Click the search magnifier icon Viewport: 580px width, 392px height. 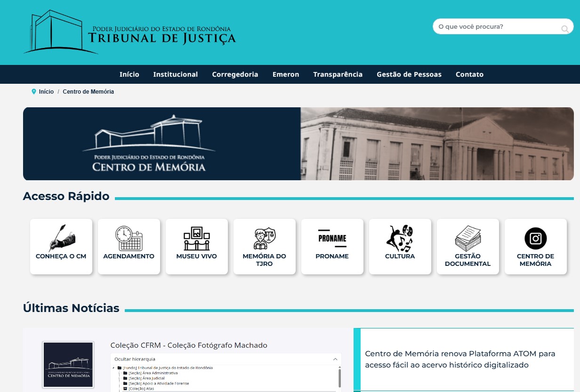click(x=564, y=29)
